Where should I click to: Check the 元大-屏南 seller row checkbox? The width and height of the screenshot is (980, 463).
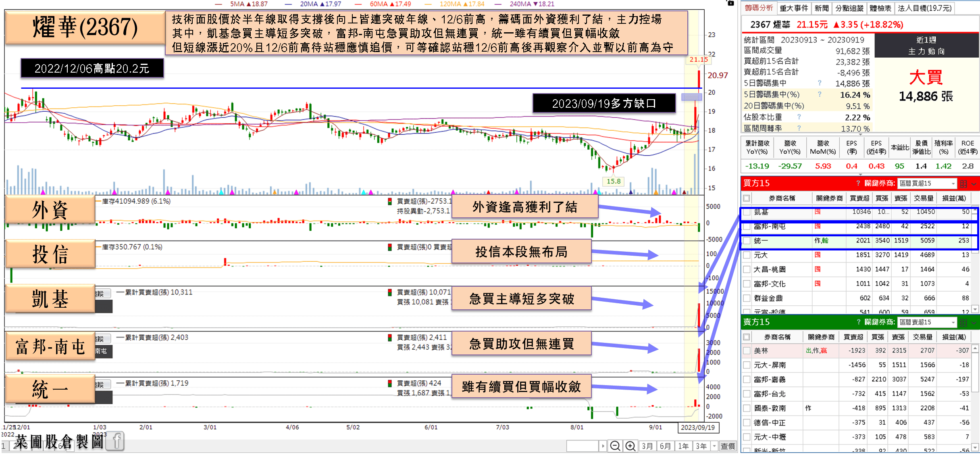click(x=747, y=365)
